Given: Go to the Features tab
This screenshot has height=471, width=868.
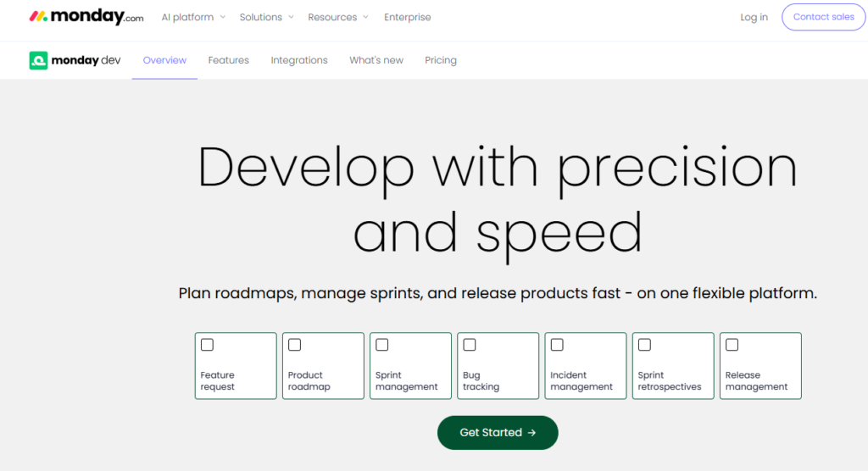Looking at the screenshot, I should point(229,60).
